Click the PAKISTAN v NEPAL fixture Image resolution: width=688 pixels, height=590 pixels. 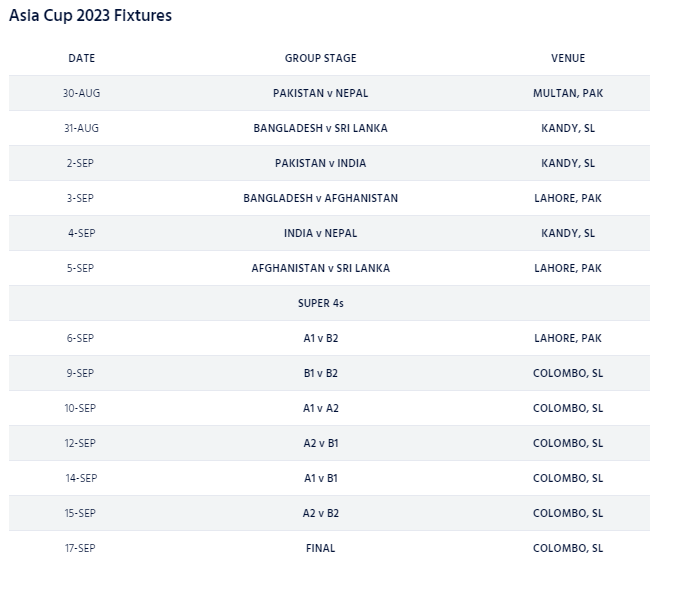click(320, 93)
